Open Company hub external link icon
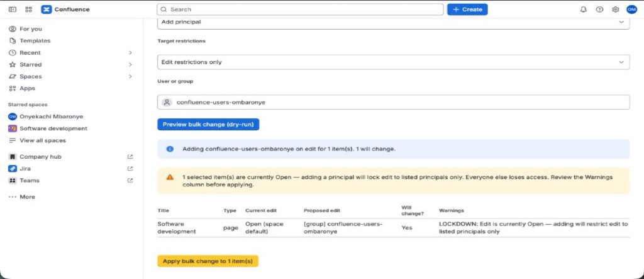The width and height of the screenshot is (644, 279). [130, 157]
